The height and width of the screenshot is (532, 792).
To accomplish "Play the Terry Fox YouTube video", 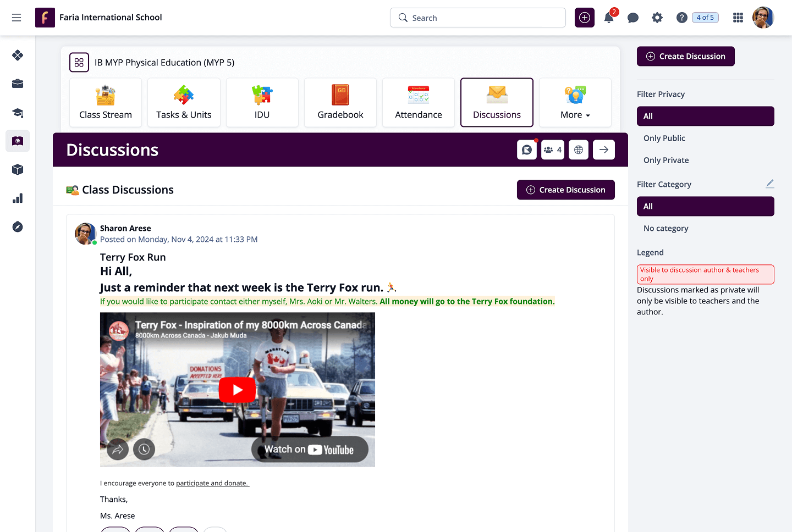I will click(x=237, y=390).
